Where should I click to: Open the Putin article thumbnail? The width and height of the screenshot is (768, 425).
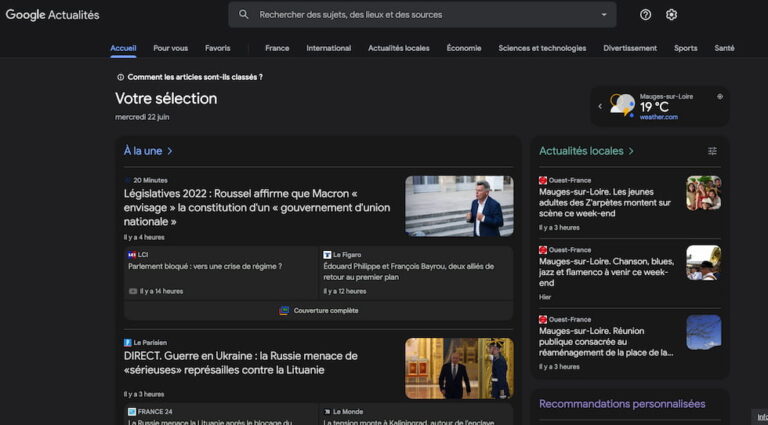point(459,368)
